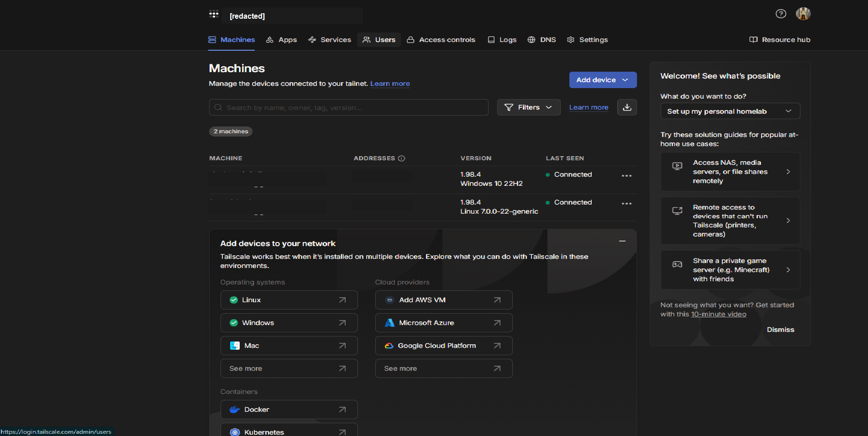Open the Resource hub link

tap(780, 40)
